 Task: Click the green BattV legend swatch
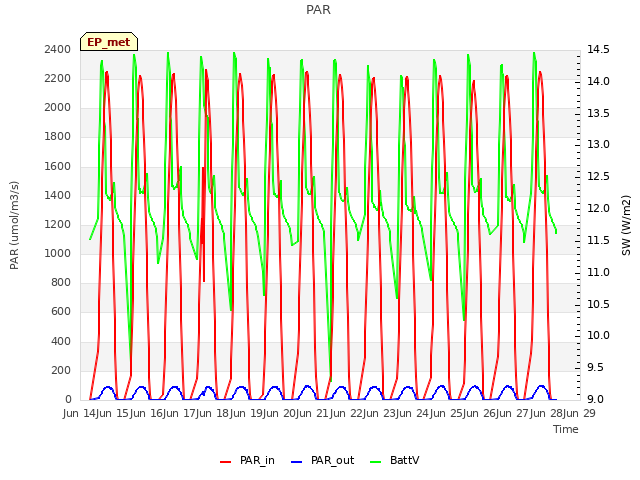tap(375, 462)
